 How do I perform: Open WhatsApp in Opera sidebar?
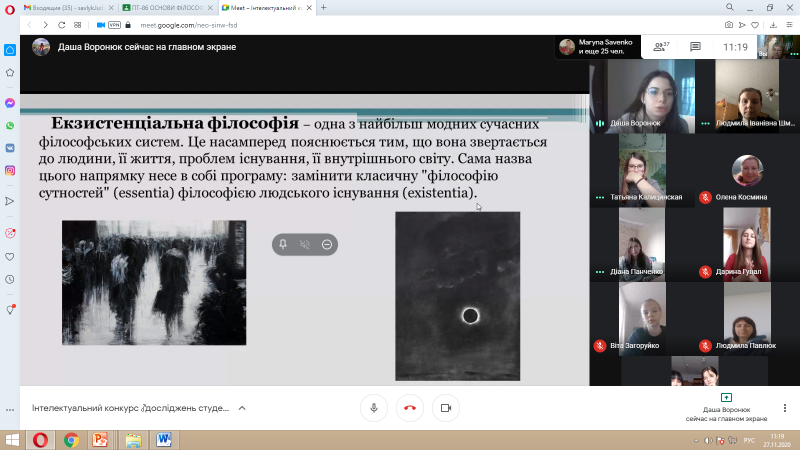pyautogui.click(x=10, y=126)
